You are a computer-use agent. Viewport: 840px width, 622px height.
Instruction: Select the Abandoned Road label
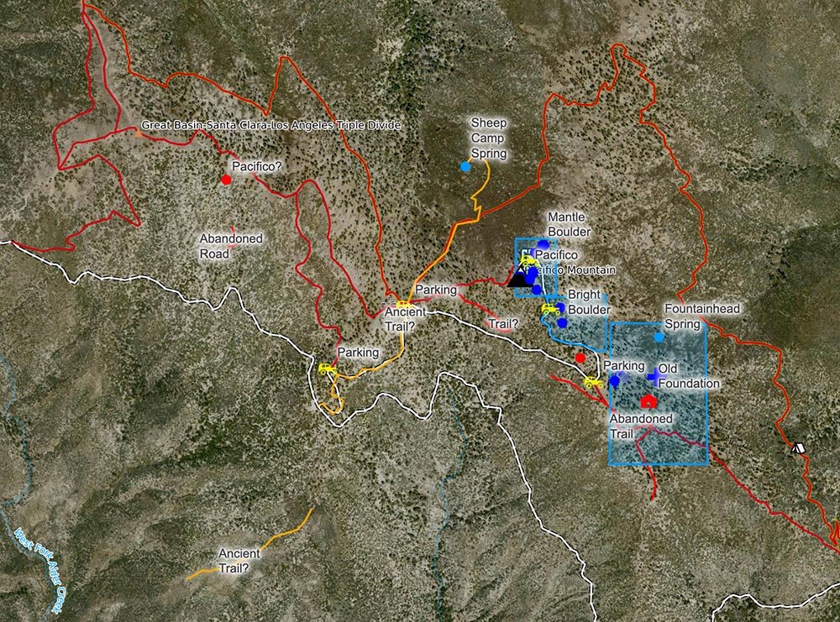[231, 246]
